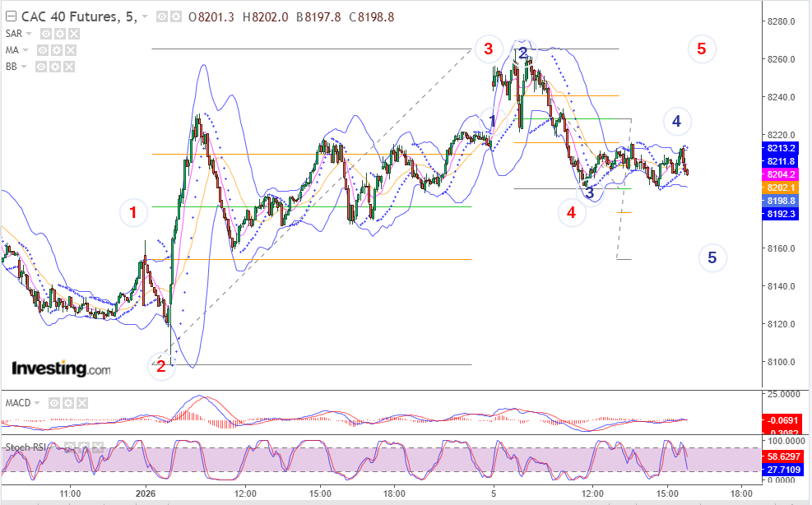Open the dropdown arrow beside CAC 40 Futures title
The width and height of the screenshot is (812, 505).
click(x=145, y=17)
